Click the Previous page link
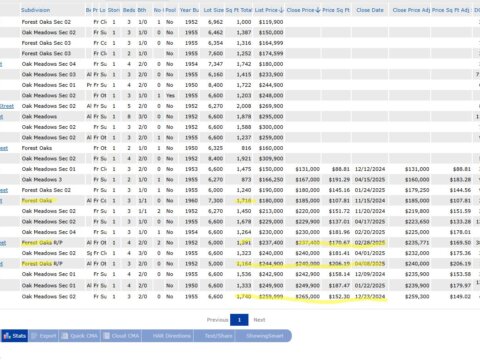The image size is (480, 360). click(x=217, y=320)
